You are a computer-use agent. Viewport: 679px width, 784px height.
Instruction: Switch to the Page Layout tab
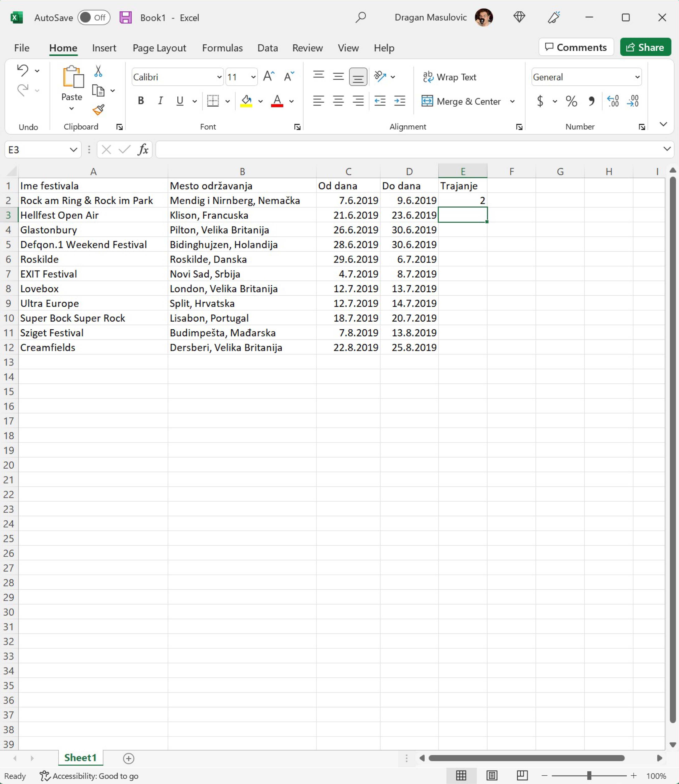pos(159,48)
